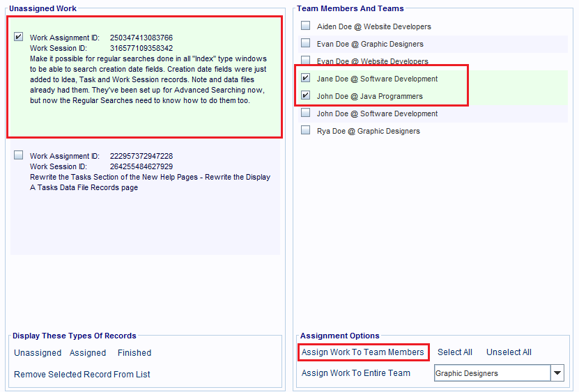Image resolution: width=579 pixels, height=392 pixels.
Task: Click Work Session ID 316577109358342
Action: point(141,48)
